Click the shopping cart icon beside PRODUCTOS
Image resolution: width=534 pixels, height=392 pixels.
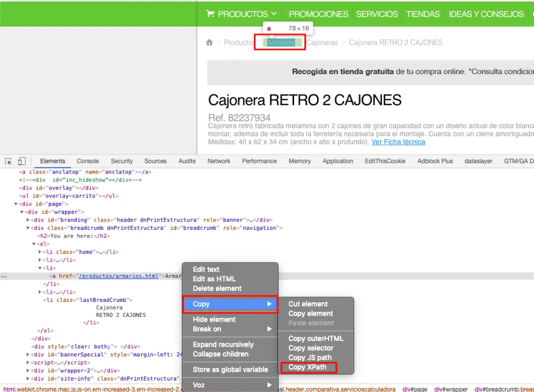210,14
